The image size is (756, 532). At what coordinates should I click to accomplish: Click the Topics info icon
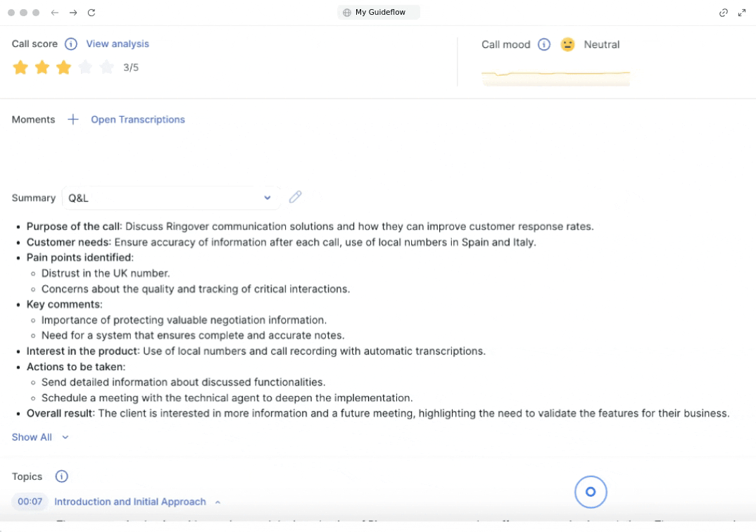pyautogui.click(x=62, y=476)
